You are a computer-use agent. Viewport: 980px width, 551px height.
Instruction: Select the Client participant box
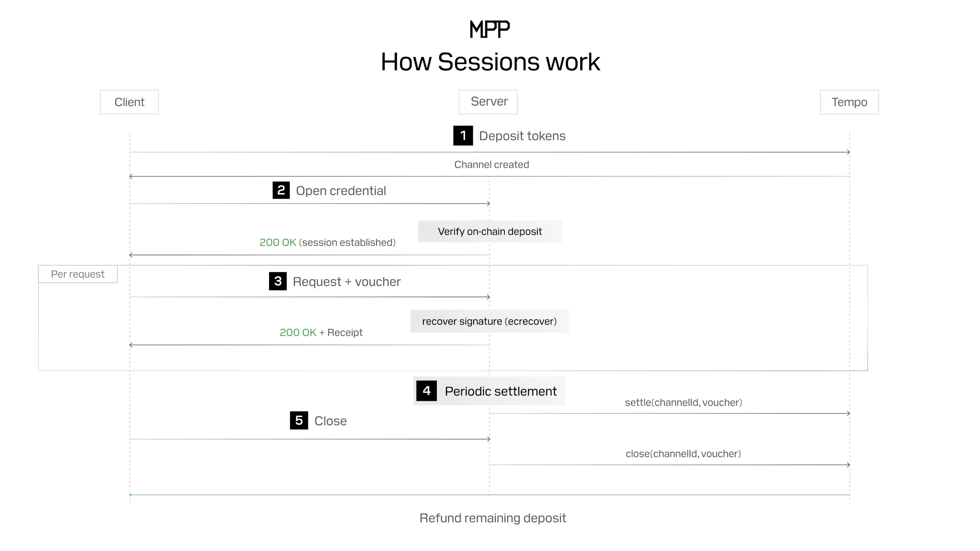coord(129,102)
